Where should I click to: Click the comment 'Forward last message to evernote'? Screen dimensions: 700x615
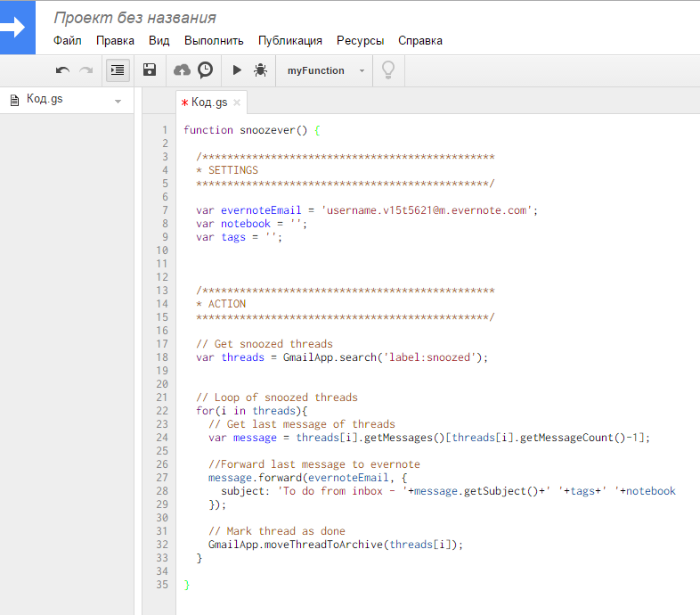click(x=321, y=464)
